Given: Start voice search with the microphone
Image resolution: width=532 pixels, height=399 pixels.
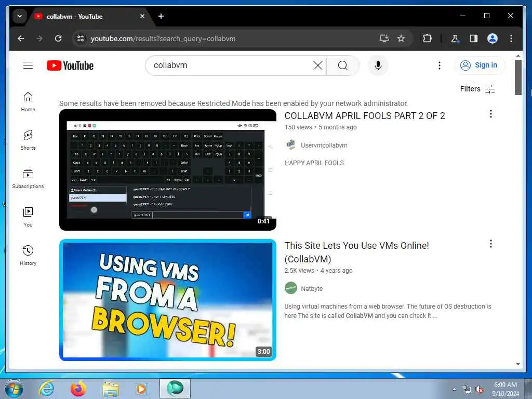Looking at the screenshot, I should 378,65.
